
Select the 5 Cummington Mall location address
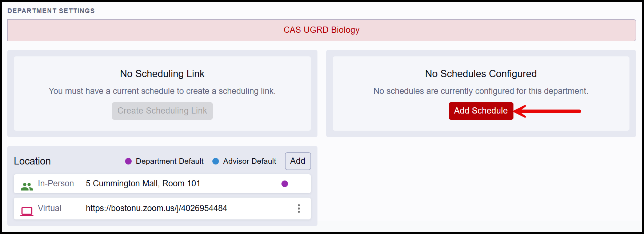[x=143, y=183]
